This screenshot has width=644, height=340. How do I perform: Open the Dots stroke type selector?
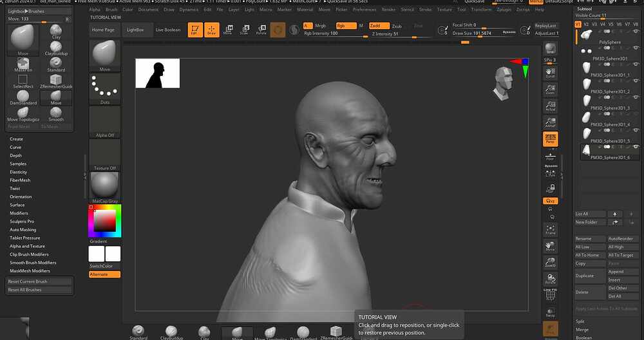click(105, 89)
